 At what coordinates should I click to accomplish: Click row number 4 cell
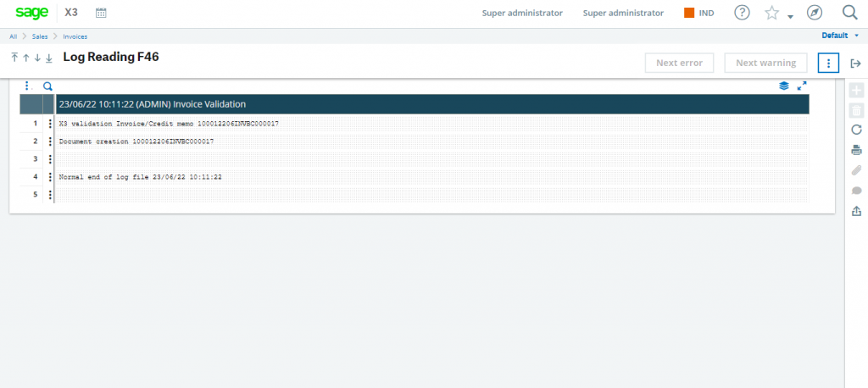point(31,176)
